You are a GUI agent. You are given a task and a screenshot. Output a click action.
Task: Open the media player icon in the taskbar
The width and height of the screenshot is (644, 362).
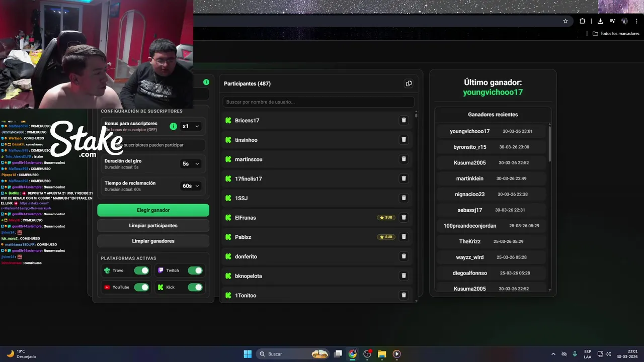coord(396,354)
